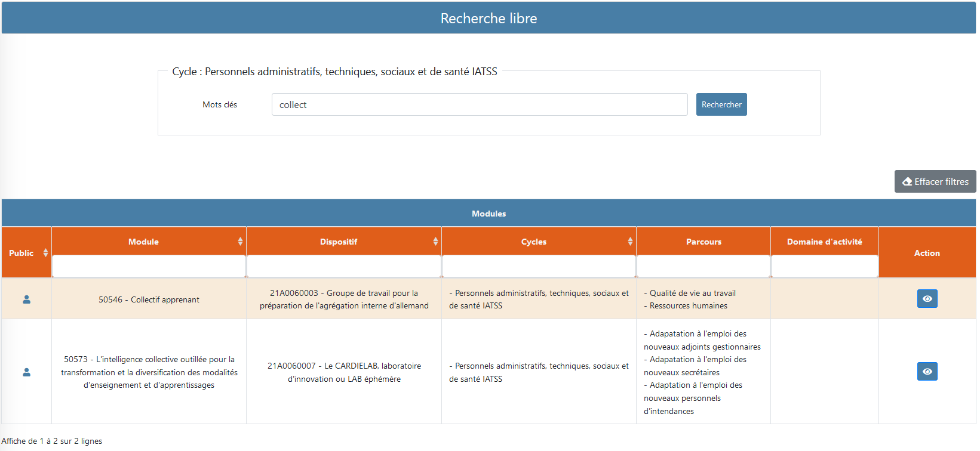Click the Modules table title bar
The image size is (980, 451).
pyautogui.click(x=489, y=213)
